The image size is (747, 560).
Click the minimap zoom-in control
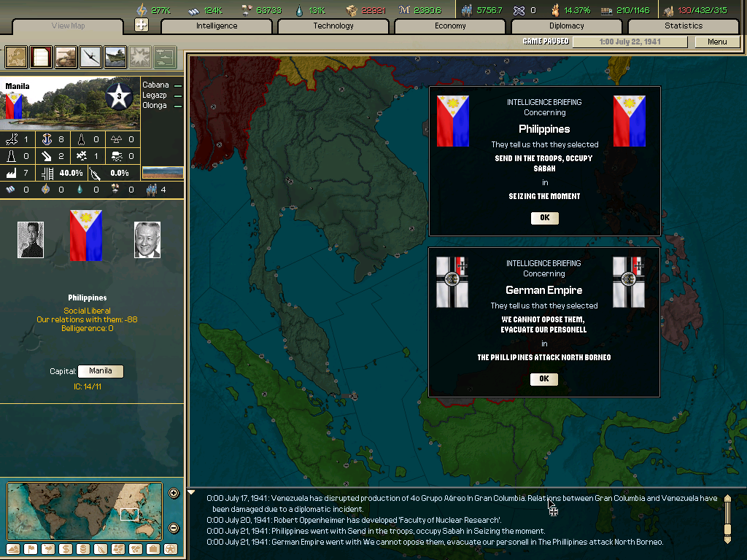[x=174, y=493]
